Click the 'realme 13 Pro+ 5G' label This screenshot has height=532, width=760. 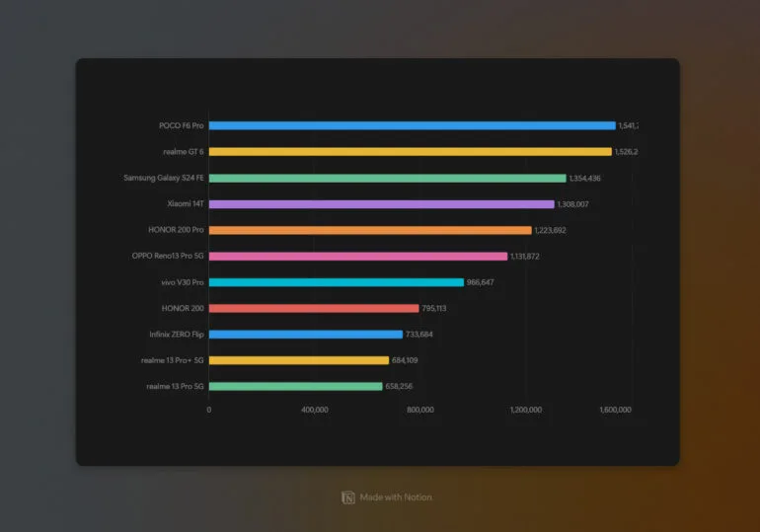(x=172, y=360)
